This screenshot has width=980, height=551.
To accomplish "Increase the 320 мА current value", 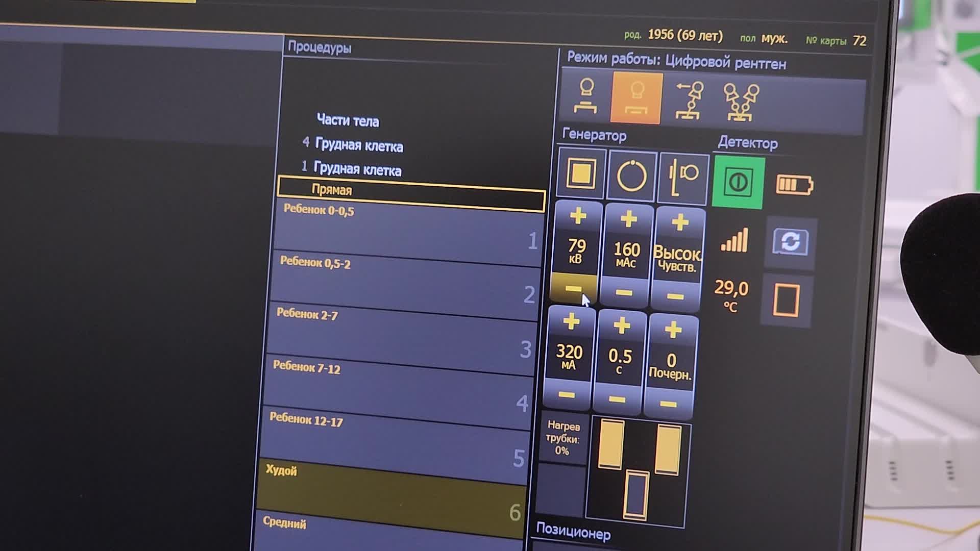I will (x=571, y=322).
